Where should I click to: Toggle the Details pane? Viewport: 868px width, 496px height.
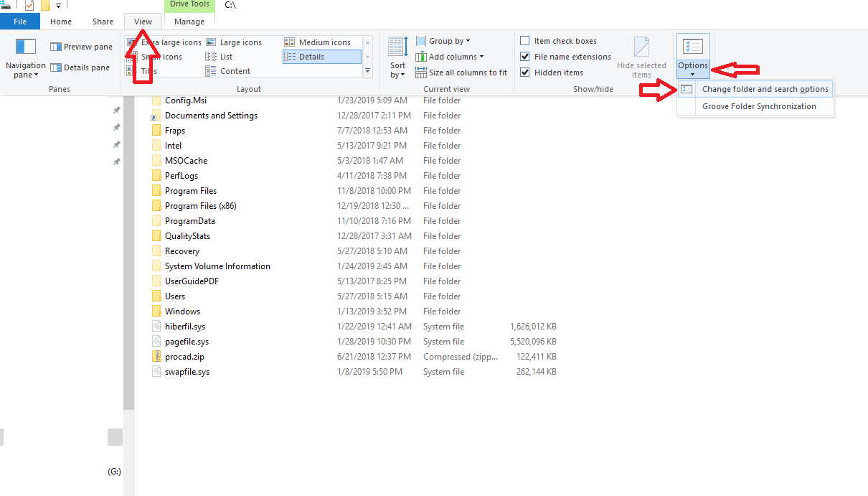80,67
